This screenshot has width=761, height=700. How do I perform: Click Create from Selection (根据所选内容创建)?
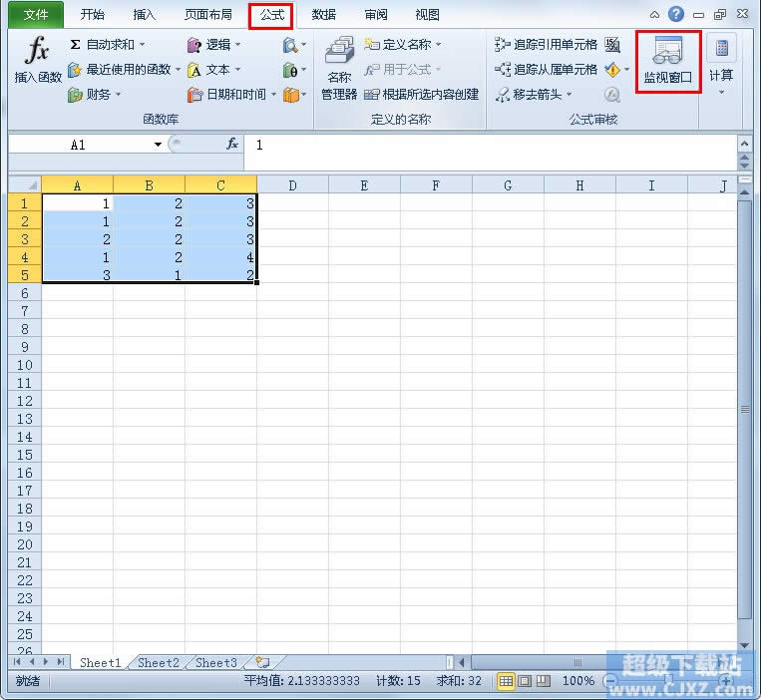(421, 94)
